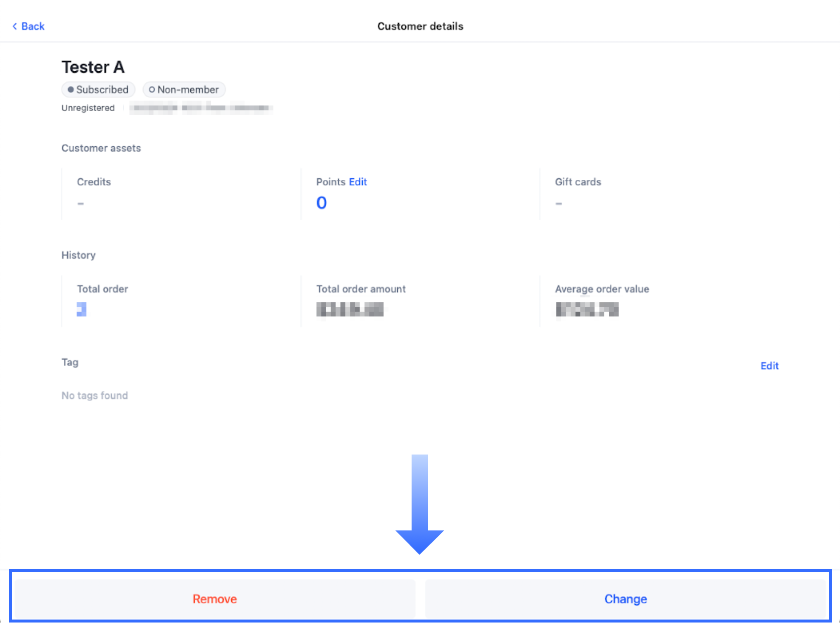Click the Subscribed status badge

pos(98,89)
